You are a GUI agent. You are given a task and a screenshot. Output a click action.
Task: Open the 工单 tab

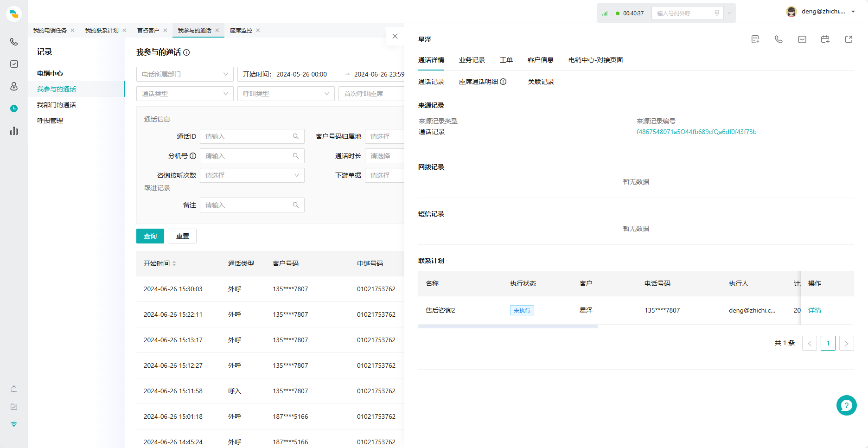(506, 60)
